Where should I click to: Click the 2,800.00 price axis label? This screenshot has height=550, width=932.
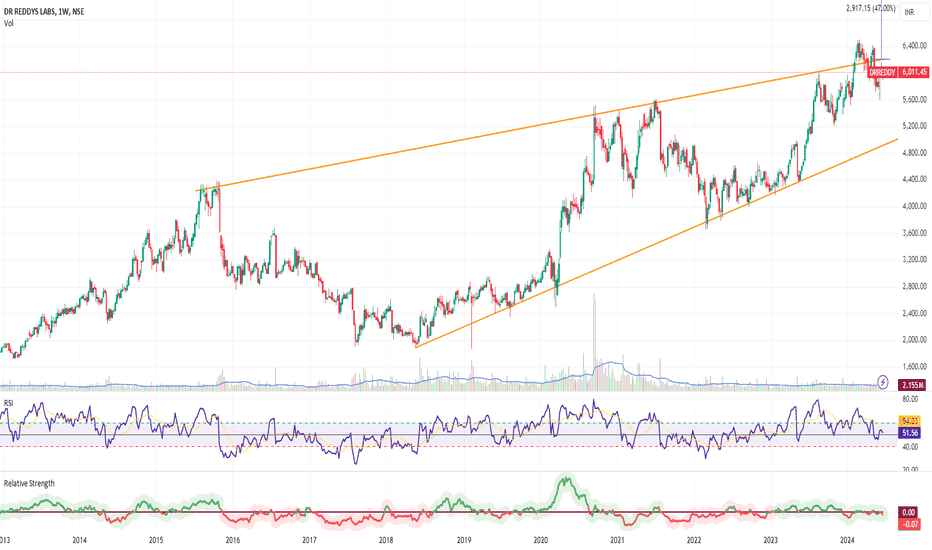click(x=914, y=287)
